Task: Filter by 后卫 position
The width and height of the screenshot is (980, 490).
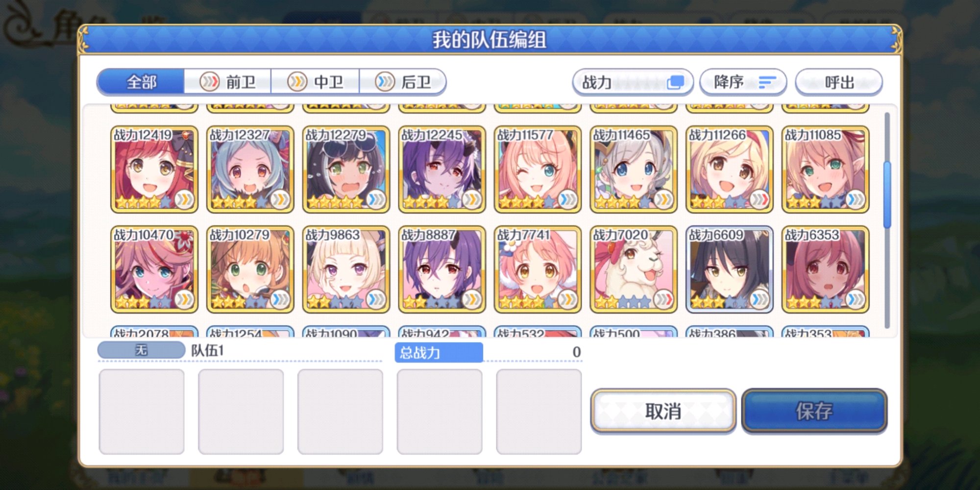Action: [x=403, y=82]
